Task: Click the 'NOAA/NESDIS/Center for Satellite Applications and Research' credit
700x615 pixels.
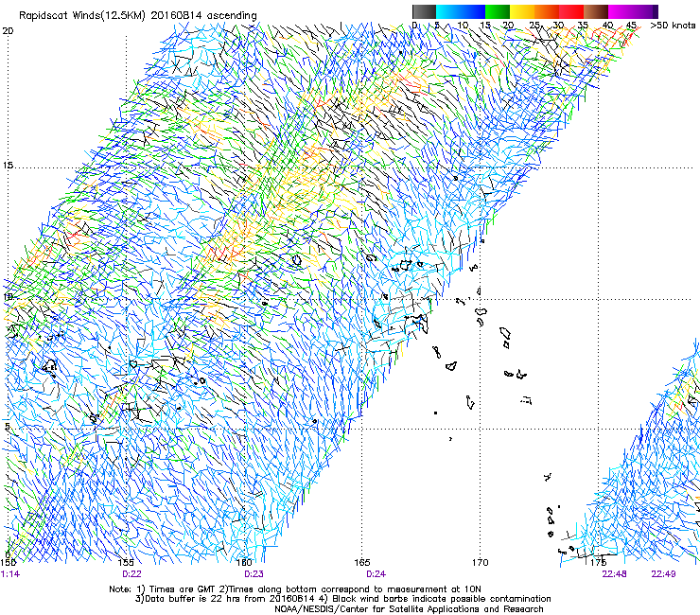Action: pos(409,609)
